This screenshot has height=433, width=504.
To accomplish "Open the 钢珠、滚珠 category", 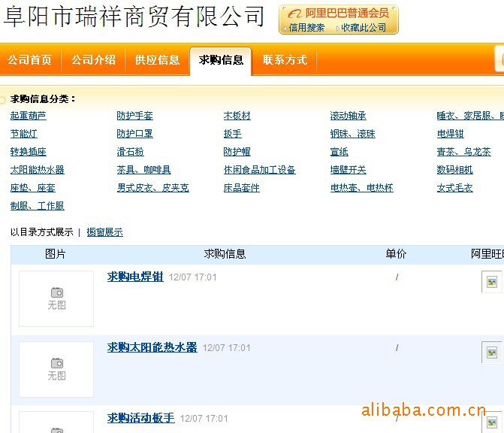I will tap(353, 134).
